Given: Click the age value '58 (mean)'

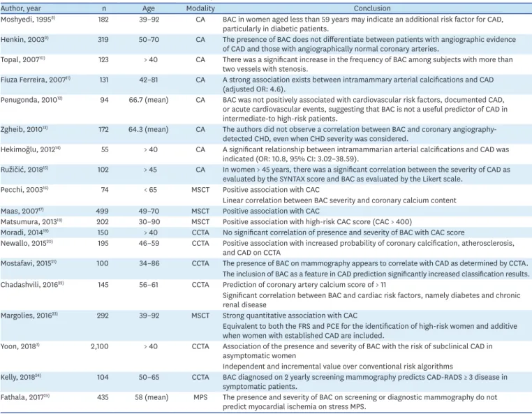Looking at the screenshot, I should 152,397.
